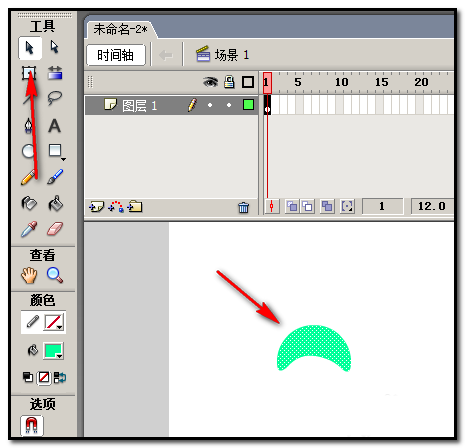
Task: Select the white arrow Subselection tool
Action: [x=54, y=47]
